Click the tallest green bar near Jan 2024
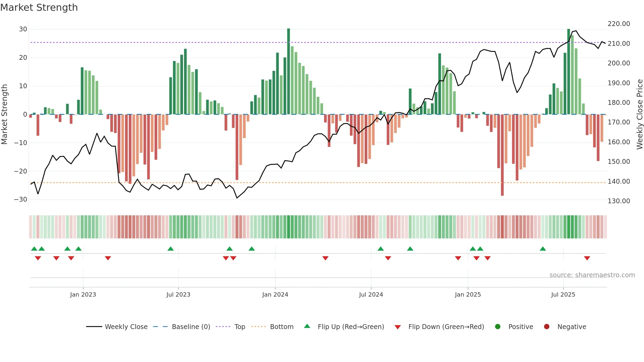 288,71
